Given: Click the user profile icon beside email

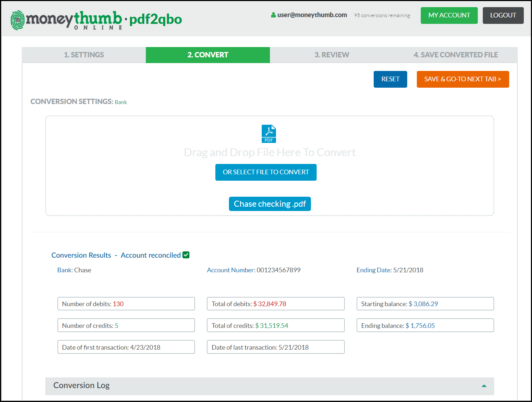Looking at the screenshot, I should point(273,15).
